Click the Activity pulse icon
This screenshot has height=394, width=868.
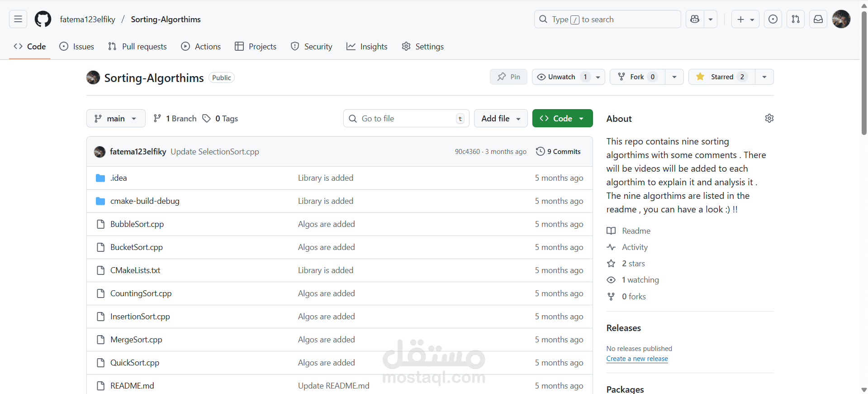coord(611,247)
